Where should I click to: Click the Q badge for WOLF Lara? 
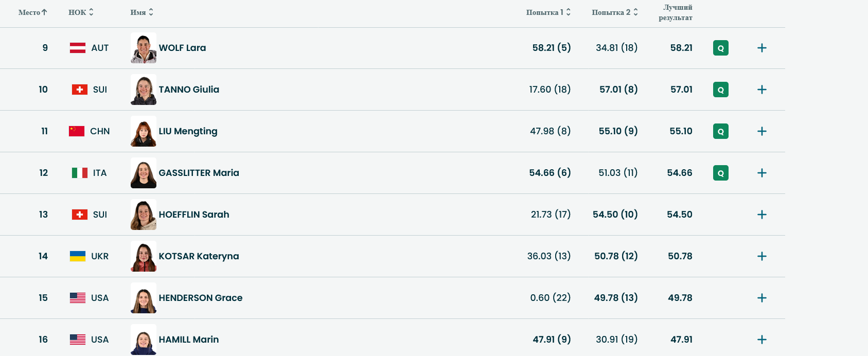click(720, 48)
